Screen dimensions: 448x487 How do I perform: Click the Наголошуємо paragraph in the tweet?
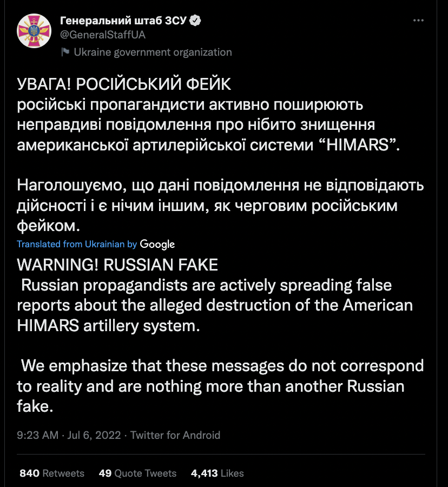[x=220, y=205]
